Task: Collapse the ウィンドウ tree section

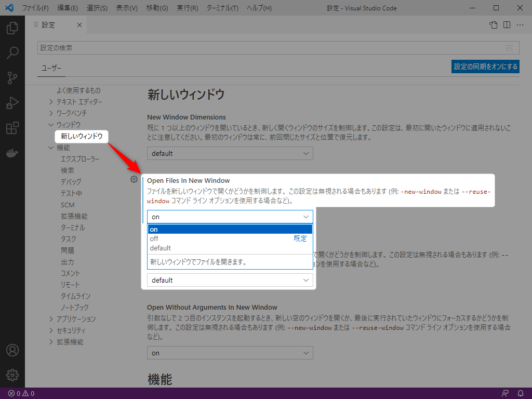Action: pos(51,125)
